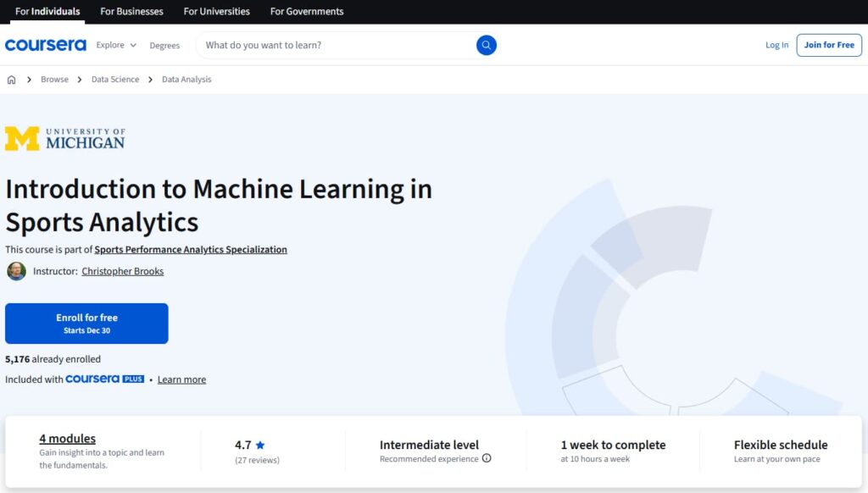Open the Recommended experience info icon

pyautogui.click(x=487, y=458)
